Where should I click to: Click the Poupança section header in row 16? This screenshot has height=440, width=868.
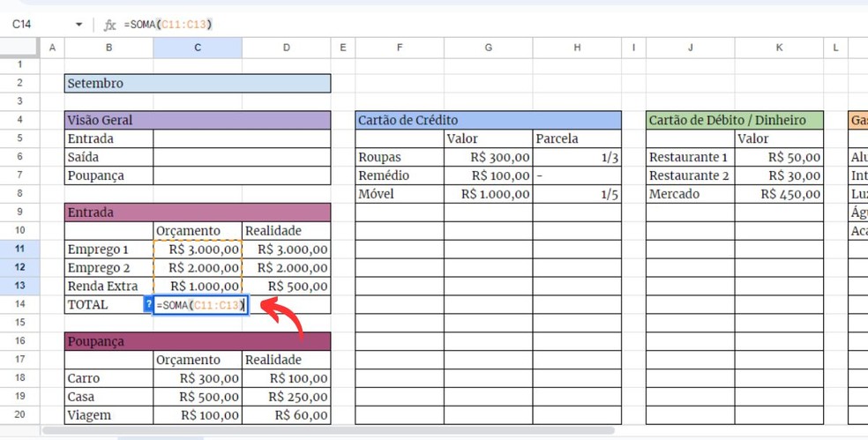(198, 341)
